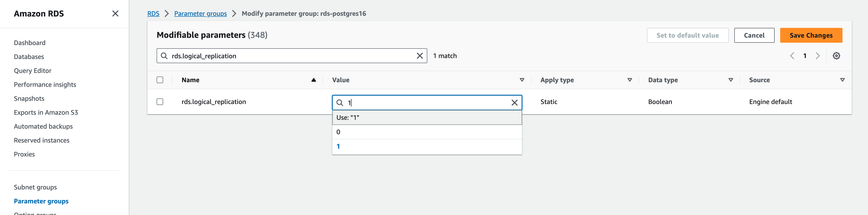868x215 pixels.
Task: Click the Save Changes button
Action: 811,36
